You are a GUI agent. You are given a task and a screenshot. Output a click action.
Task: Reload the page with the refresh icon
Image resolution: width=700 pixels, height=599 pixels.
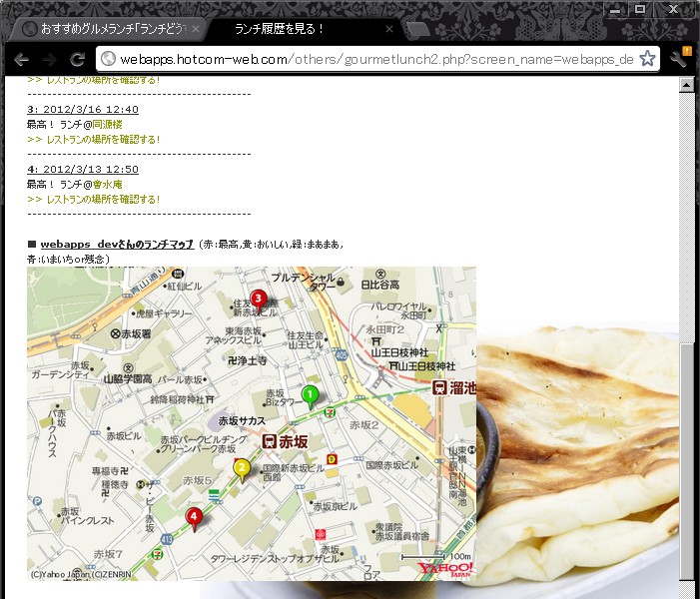point(77,59)
